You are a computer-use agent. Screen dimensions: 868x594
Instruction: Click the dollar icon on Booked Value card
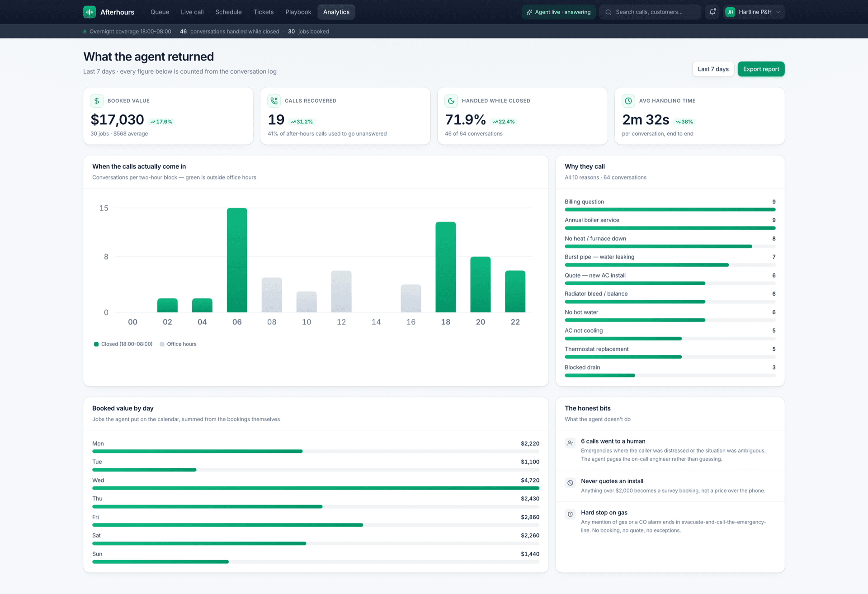click(97, 101)
